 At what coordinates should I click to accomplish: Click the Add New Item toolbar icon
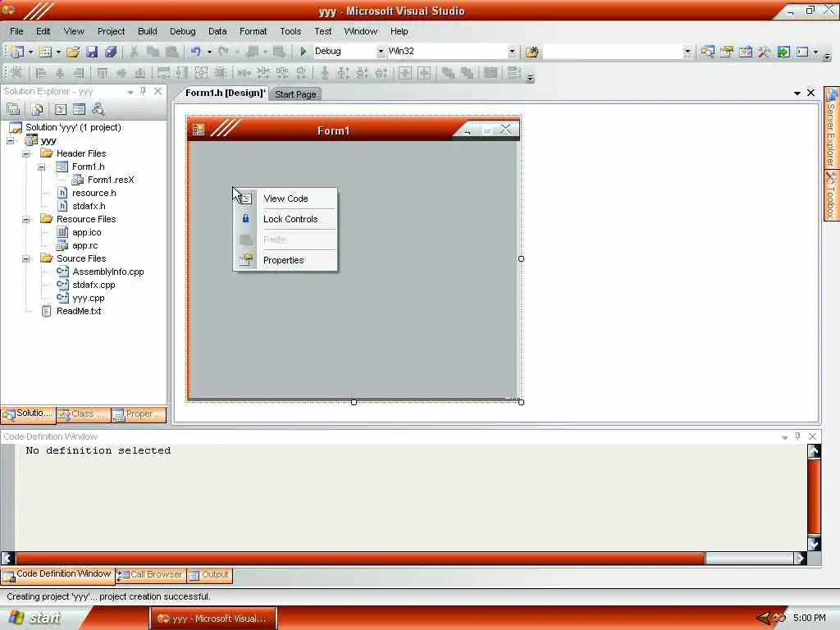click(x=46, y=52)
